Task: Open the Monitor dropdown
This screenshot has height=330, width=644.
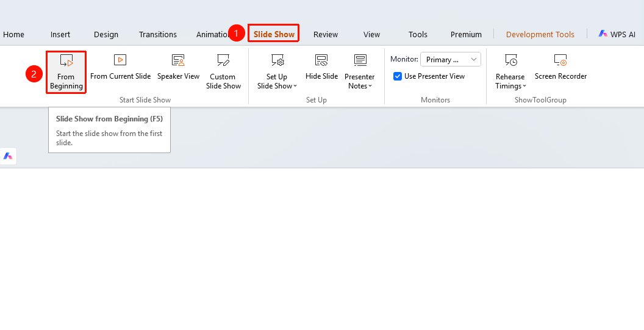Action: coord(451,60)
